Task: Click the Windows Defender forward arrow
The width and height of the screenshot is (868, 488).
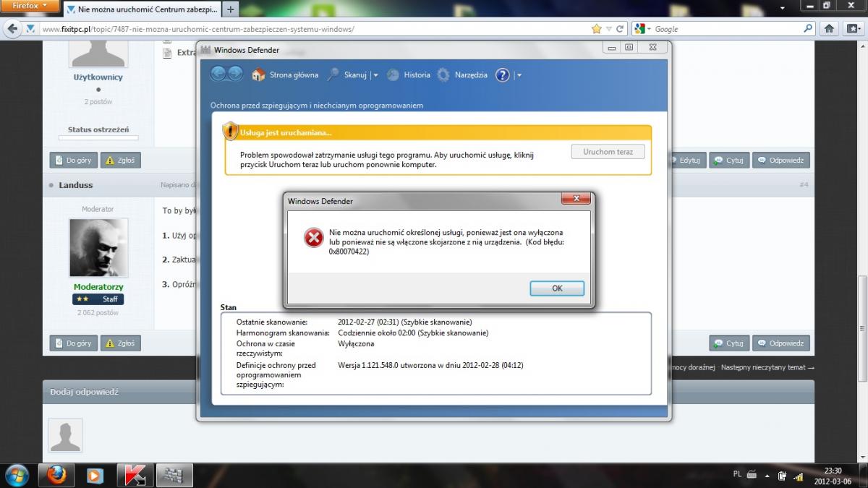Action: tap(235, 74)
